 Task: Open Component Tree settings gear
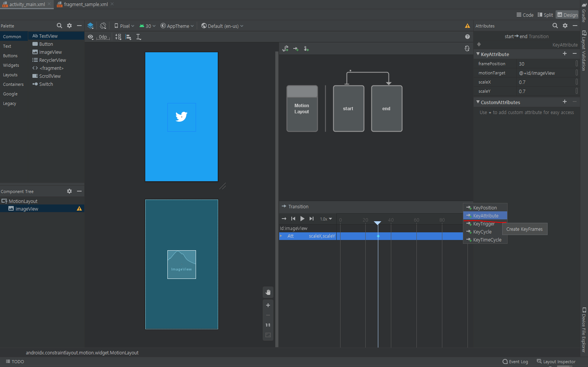tap(69, 191)
